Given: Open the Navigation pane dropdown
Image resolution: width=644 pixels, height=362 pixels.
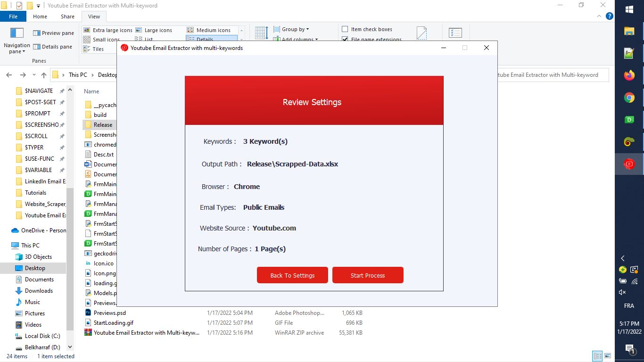Looking at the screenshot, I should click(17, 41).
